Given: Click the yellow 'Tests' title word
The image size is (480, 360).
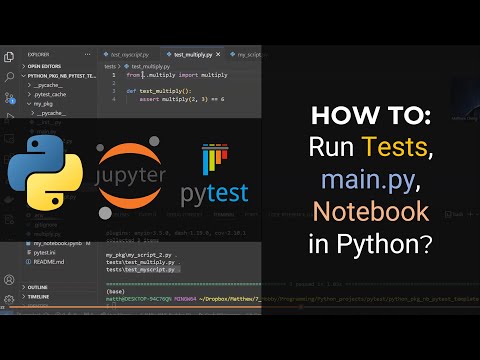Looking at the screenshot, I should pyautogui.click(x=395, y=146).
